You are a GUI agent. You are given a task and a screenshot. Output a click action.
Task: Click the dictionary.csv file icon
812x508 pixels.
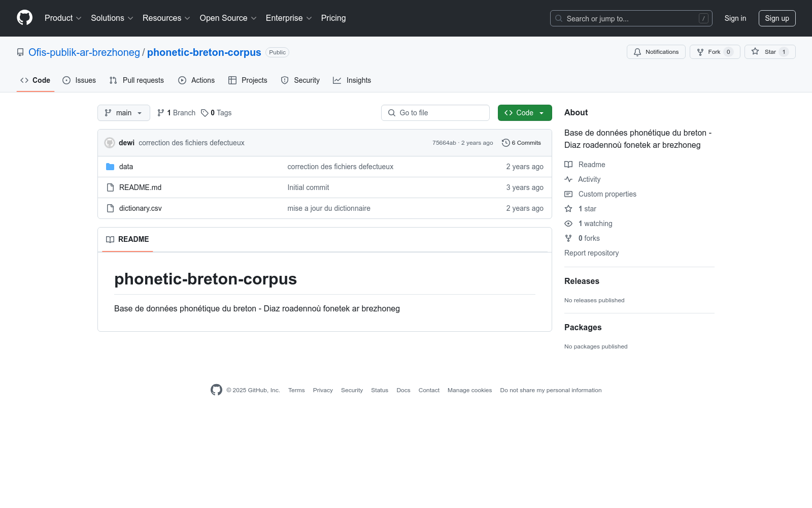(x=110, y=208)
